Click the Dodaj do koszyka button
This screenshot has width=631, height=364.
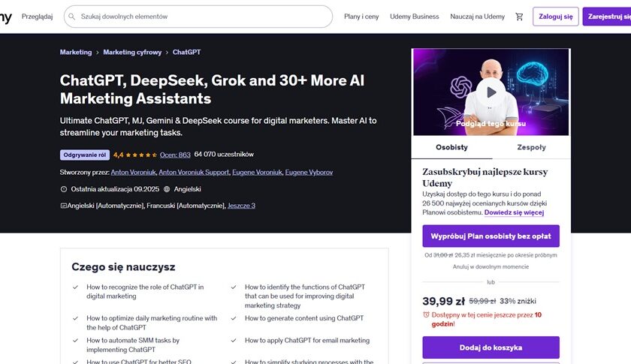click(x=491, y=347)
